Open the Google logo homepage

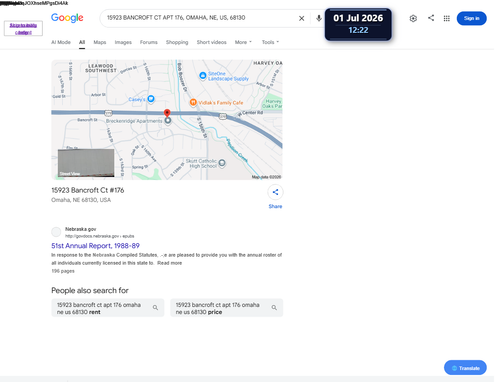tap(67, 18)
